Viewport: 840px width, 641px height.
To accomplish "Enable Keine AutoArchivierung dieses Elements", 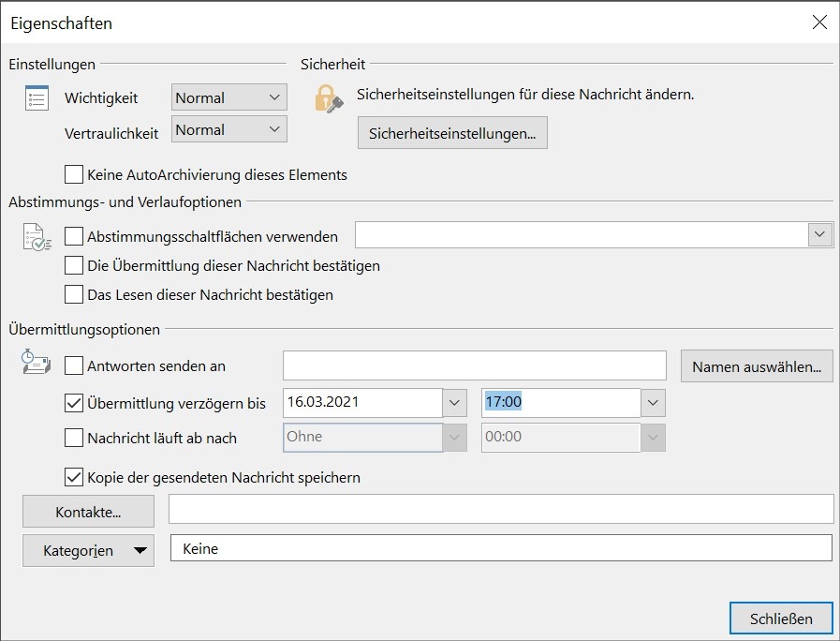I will pos(72,174).
